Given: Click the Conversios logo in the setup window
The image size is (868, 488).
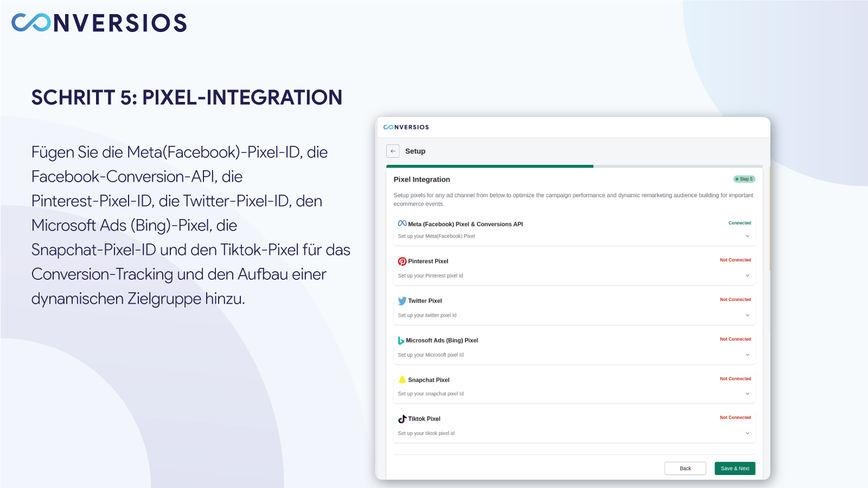Looking at the screenshot, I should [x=406, y=127].
